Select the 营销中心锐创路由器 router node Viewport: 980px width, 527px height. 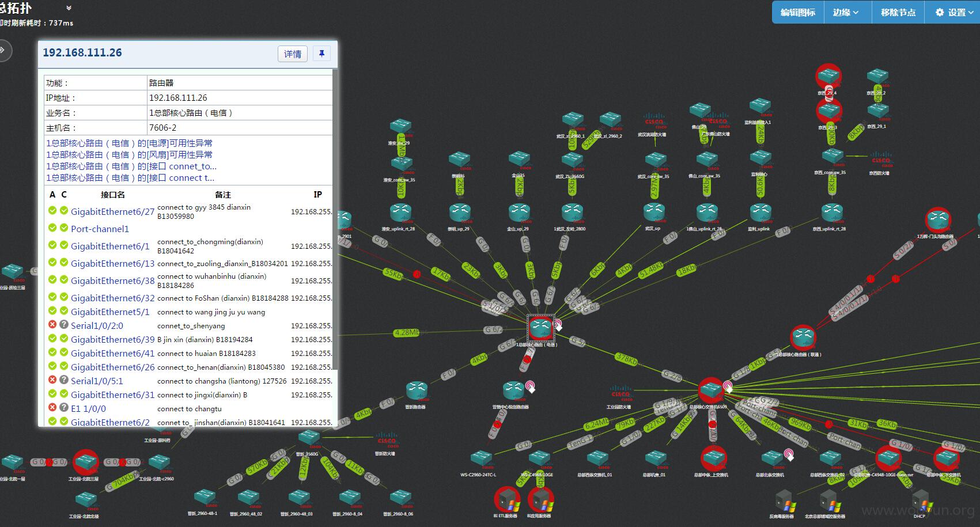[513, 390]
